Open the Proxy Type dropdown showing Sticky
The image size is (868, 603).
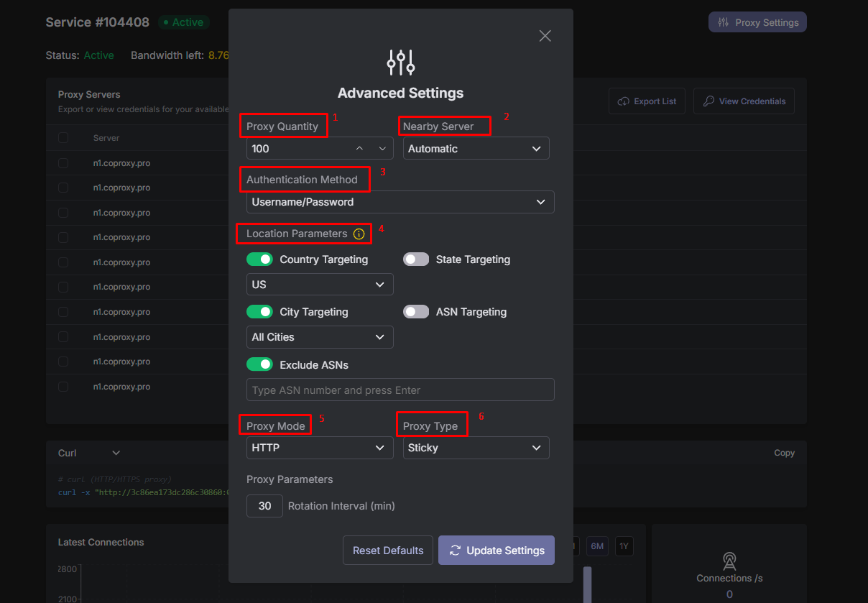point(476,447)
